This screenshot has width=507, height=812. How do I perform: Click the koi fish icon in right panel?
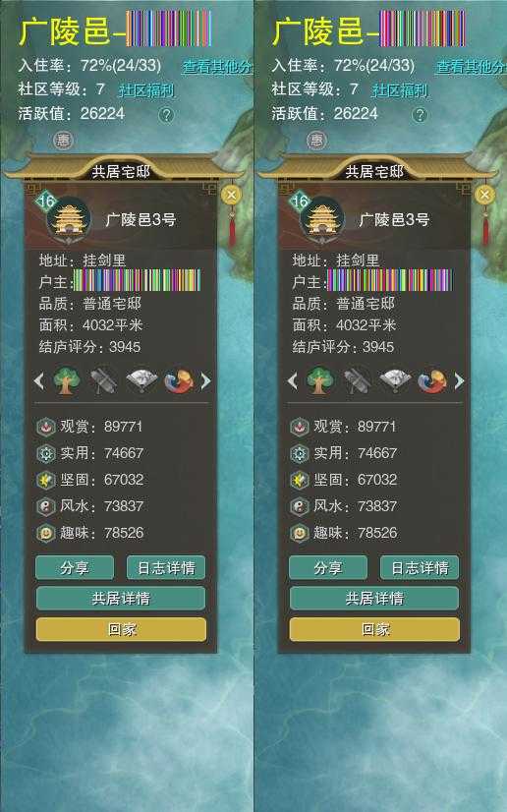(x=432, y=381)
